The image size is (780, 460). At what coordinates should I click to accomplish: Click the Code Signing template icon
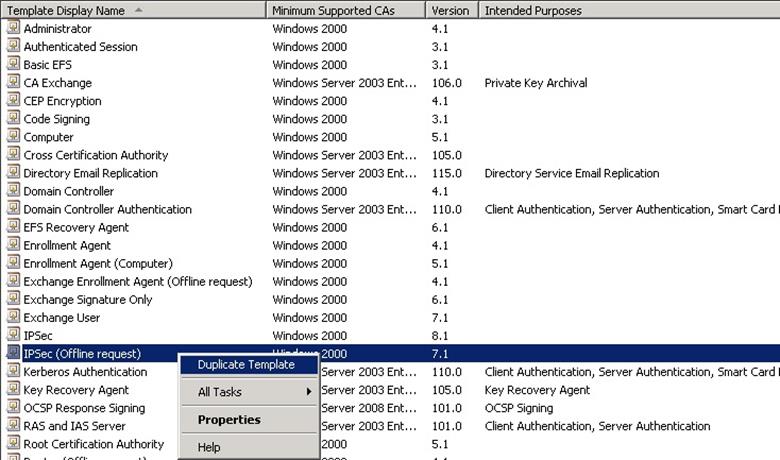point(13,118)
